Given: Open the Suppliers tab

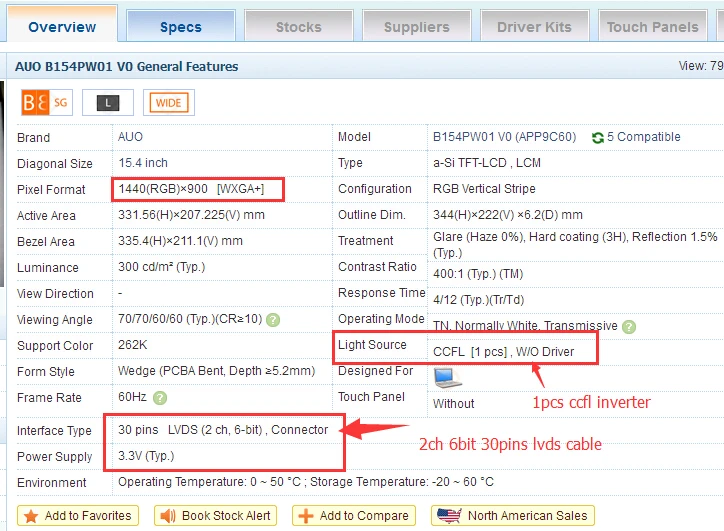Looking at the screenshot, I should coord(416,27).
